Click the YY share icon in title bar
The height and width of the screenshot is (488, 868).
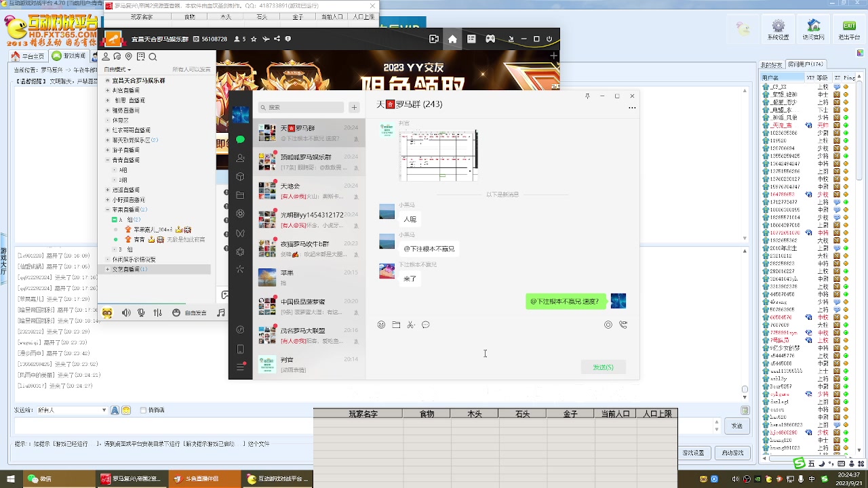point(277,39)
